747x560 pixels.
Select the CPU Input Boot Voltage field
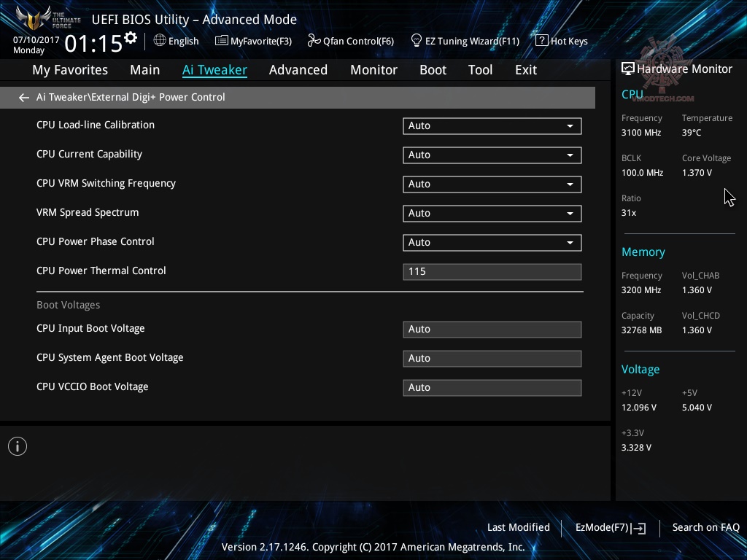tap(492, 329)
